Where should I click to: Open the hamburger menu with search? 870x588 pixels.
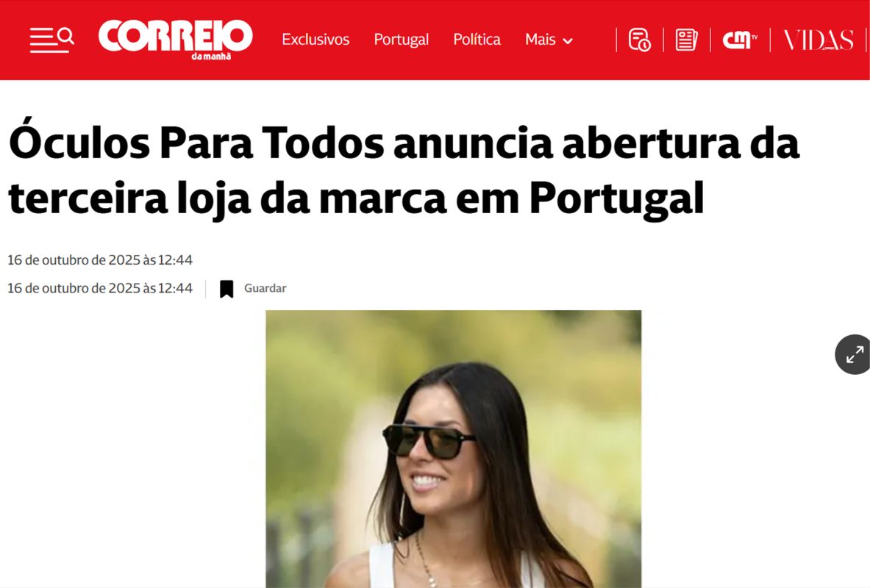tap(51, 40)
